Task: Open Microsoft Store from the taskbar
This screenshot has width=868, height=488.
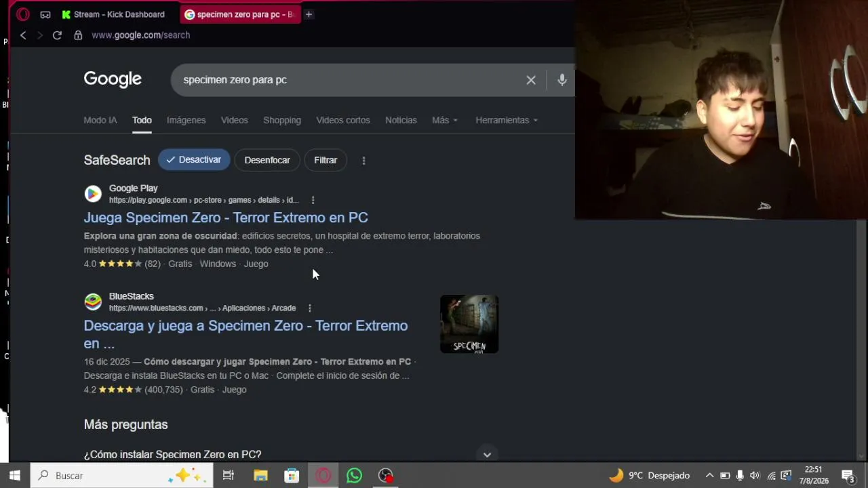Action: tap(292, 475)
